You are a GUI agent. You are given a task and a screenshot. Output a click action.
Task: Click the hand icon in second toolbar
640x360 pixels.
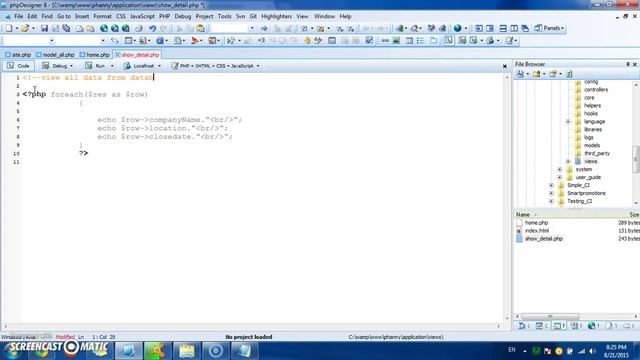(307, 40)
